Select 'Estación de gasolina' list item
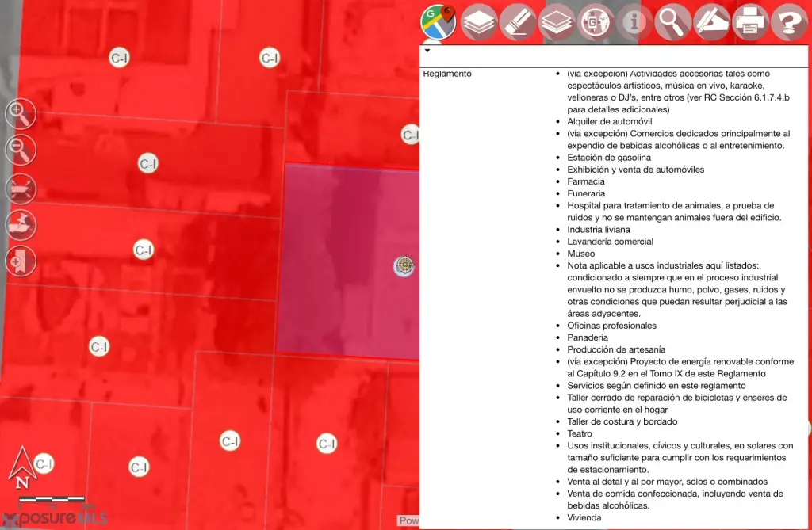This screenshot has height=530, width=812. tap(609, 158)
